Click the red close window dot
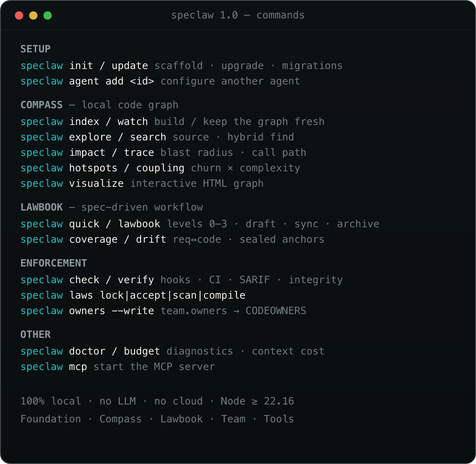 click(x=19, y=15)
